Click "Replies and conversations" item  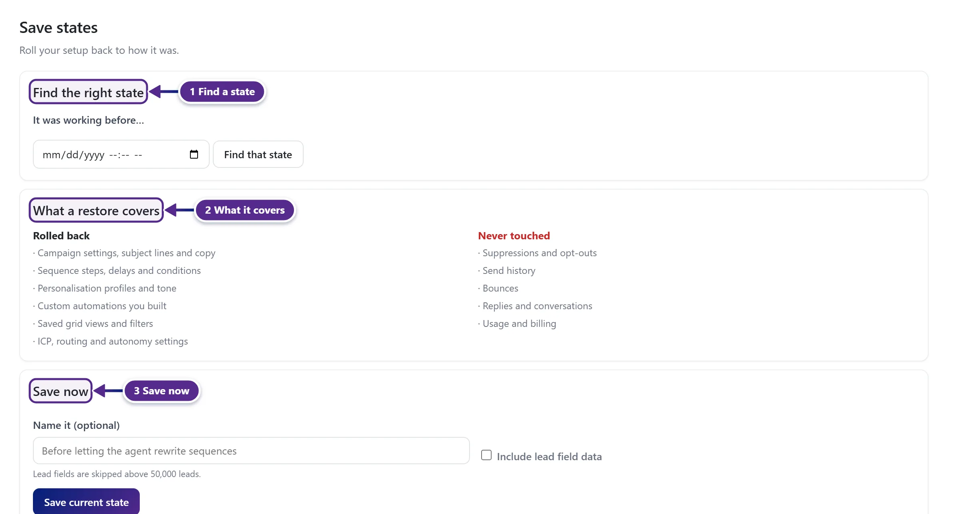(535, 306)
